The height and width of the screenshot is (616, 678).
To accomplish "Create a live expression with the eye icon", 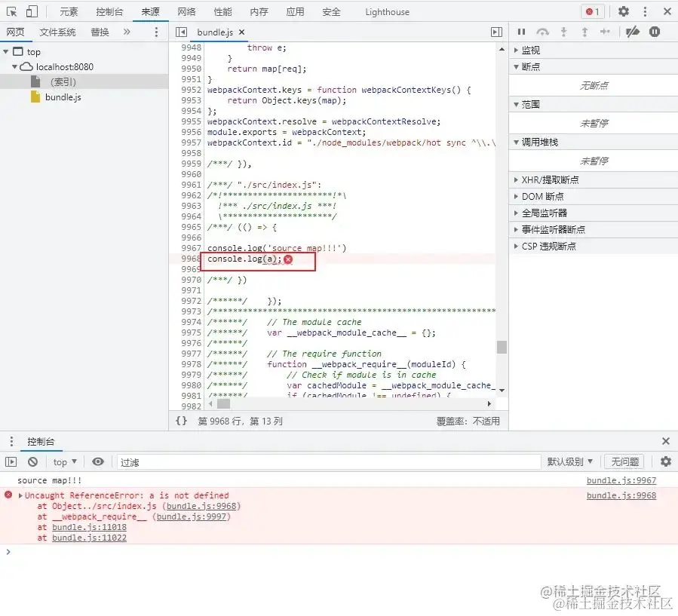I will (x=98, y=461).
